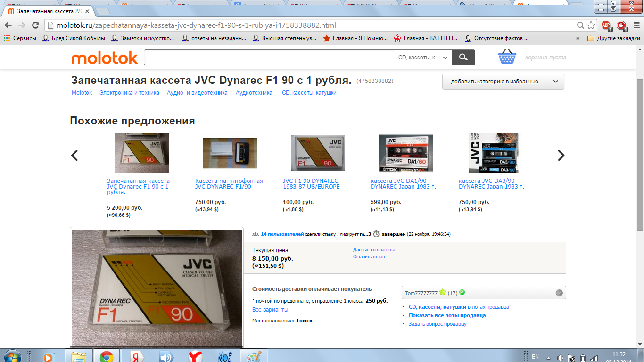
Task: Click 'CD, кассеты, катушки' in seller lots link
Action: pyautogui.click(x=438, y=307)
